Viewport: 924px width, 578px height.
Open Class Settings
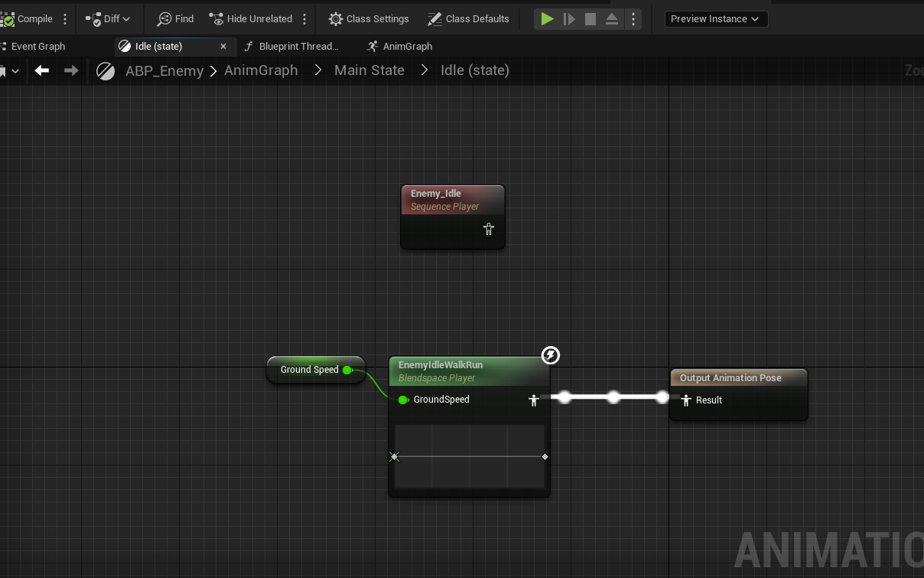click(x=369, y=19)
